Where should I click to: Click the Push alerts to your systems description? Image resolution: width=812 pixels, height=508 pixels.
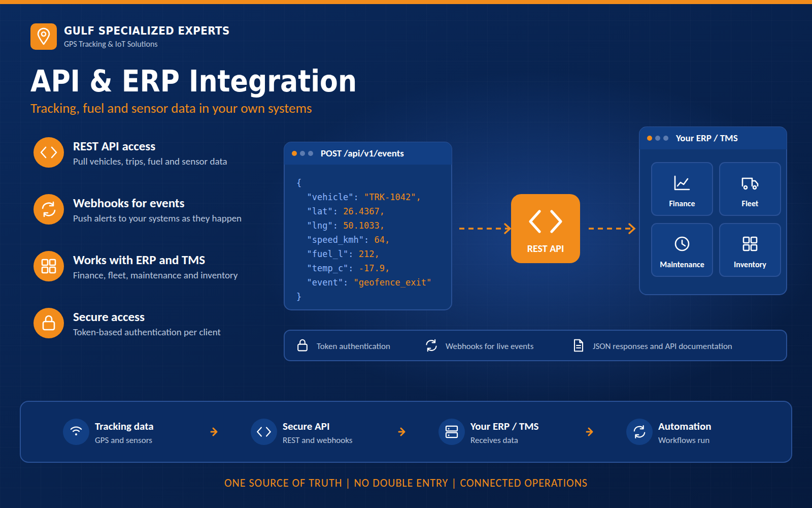157,218
